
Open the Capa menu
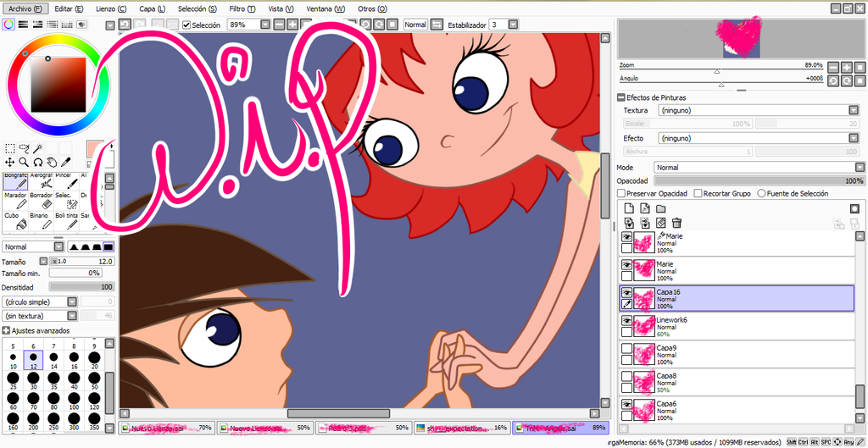(153, 8)
